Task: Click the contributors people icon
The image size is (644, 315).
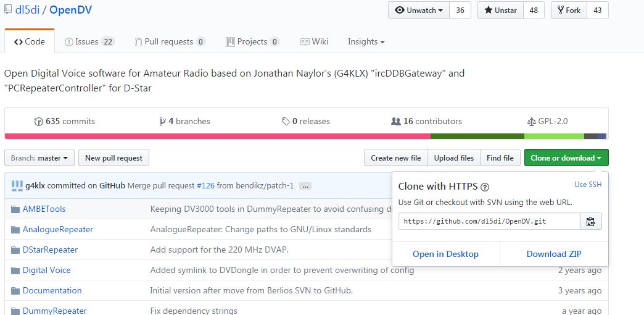Action: (396, 122)
